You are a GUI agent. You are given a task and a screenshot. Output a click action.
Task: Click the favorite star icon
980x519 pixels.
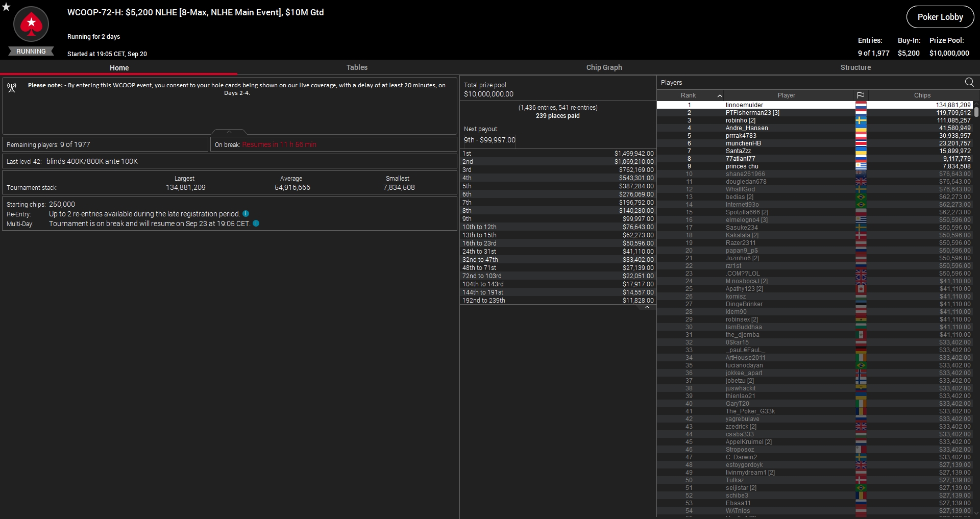(x=6, y=7)
